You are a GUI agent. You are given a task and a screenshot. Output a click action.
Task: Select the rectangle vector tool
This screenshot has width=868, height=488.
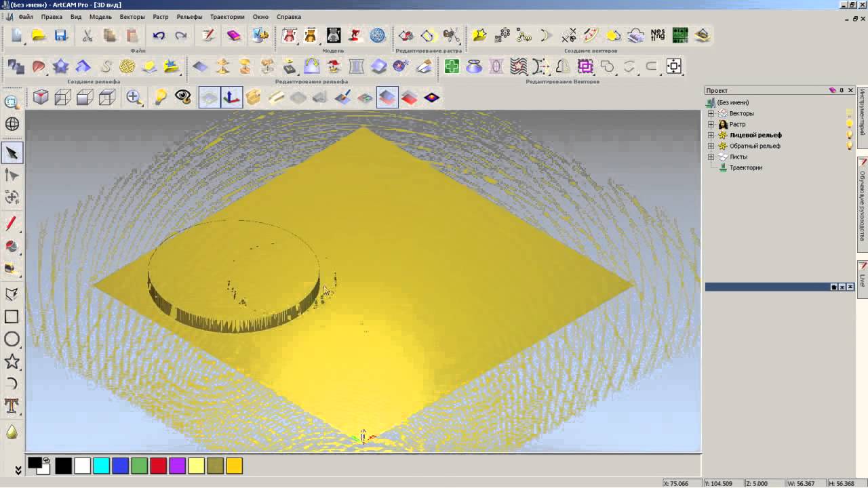(12, 317)
